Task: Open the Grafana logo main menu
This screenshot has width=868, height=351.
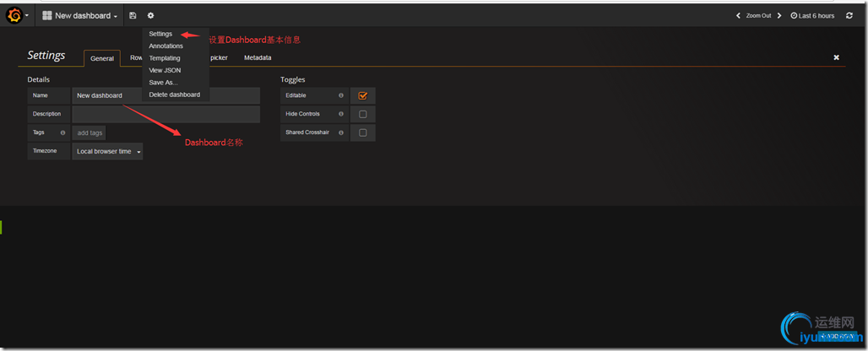Action: [x=17, y=15]
